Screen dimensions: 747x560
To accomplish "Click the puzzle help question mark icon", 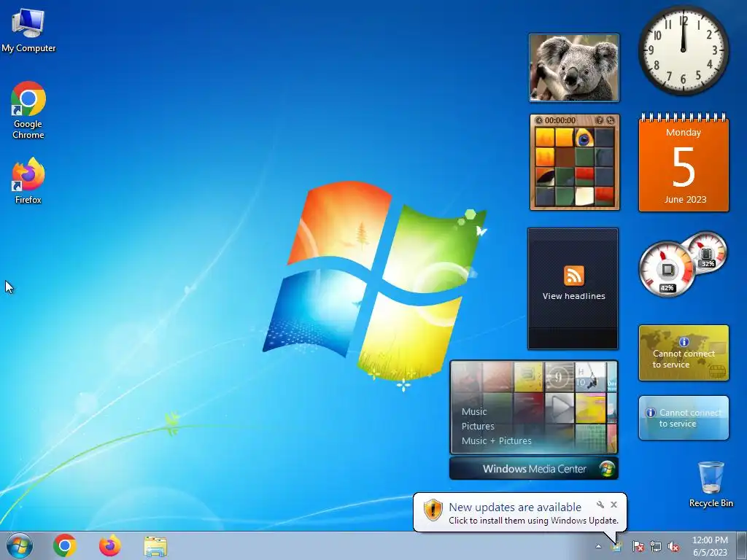I will (x=600, y=120).
